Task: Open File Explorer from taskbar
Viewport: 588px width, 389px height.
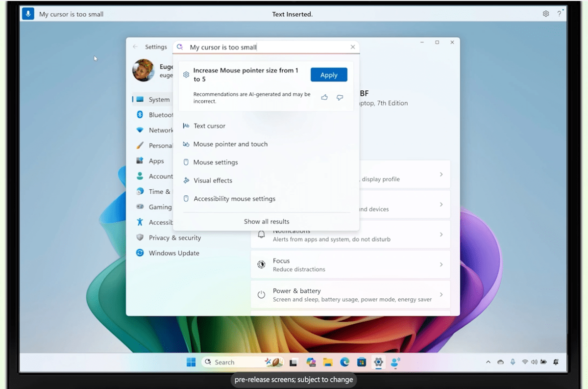Action: (328, 362)
